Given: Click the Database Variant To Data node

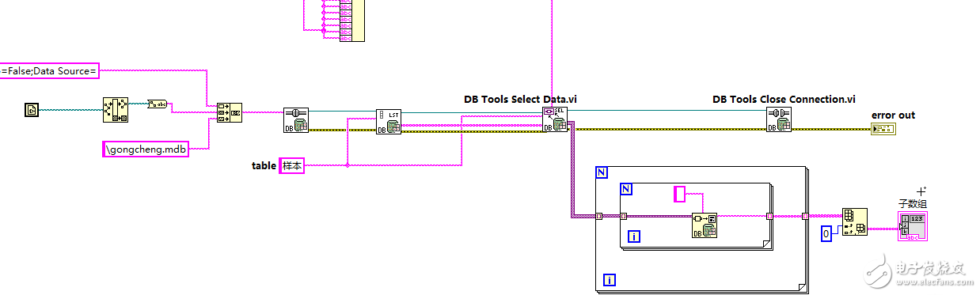Looking at the screenshot, I should click(705, 225).
